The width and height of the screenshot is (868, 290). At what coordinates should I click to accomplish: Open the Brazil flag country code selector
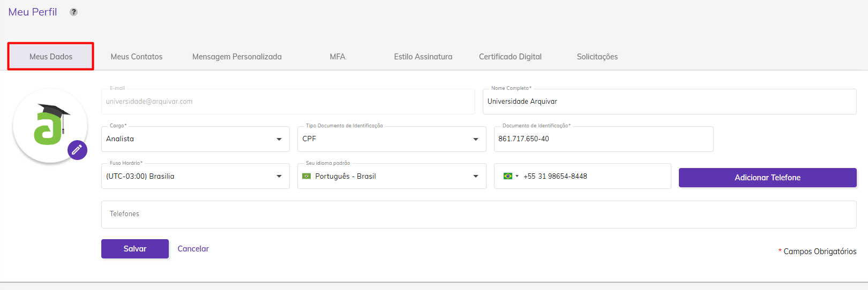511,176
